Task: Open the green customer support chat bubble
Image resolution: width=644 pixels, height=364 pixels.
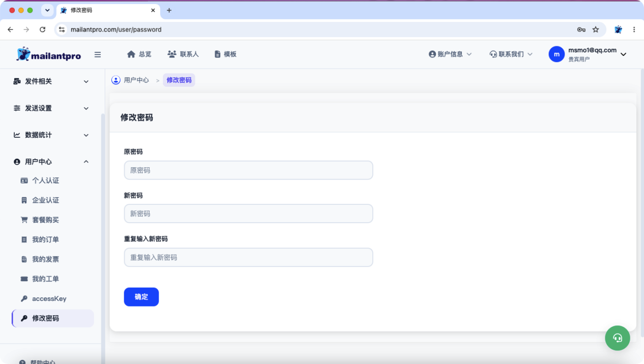Action: point(618,338)
